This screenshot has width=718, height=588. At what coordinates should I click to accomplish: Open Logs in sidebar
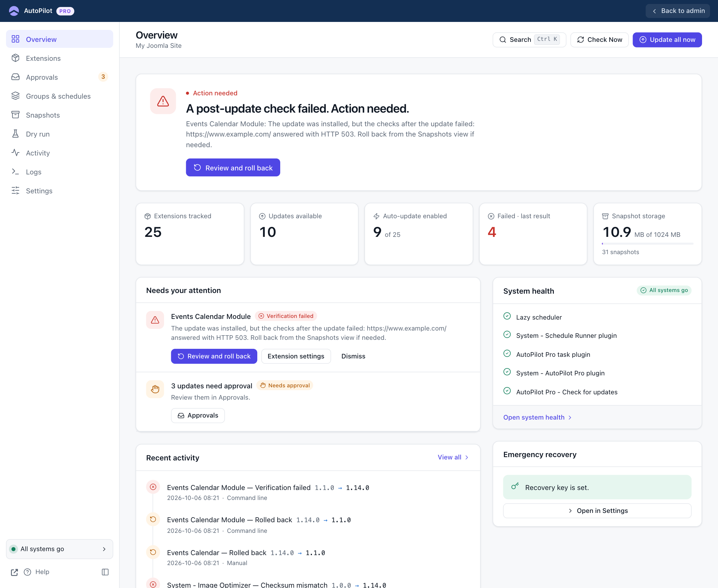[60, 172]
